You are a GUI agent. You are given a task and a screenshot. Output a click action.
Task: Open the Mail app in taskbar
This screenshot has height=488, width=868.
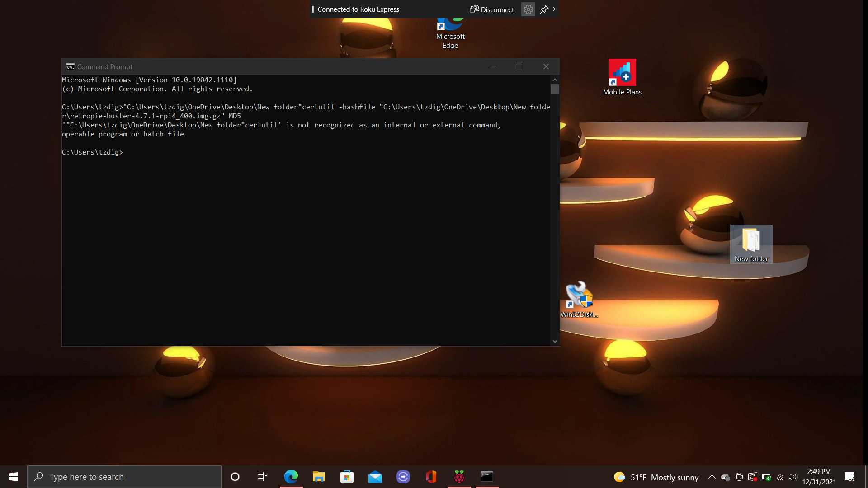tap(375, 477)
